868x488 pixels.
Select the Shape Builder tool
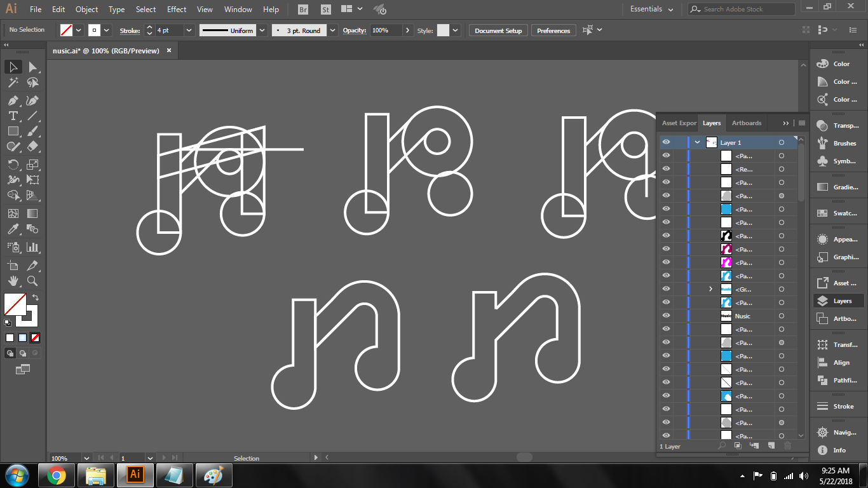[x=13, y=195]
